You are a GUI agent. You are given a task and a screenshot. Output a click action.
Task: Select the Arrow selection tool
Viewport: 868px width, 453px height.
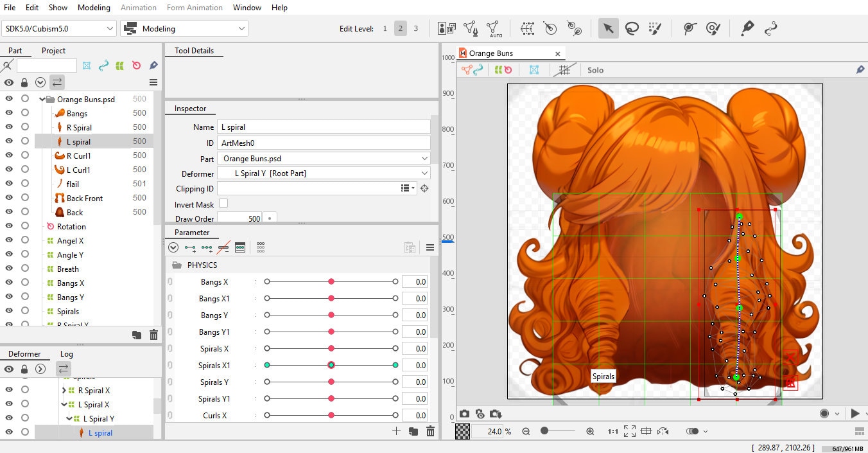[608, 28]
